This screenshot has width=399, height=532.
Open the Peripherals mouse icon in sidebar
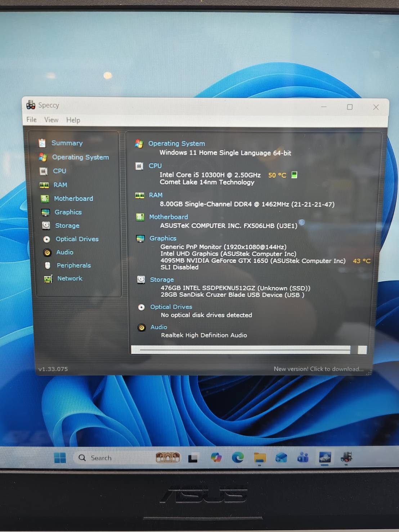coord(48,265)
